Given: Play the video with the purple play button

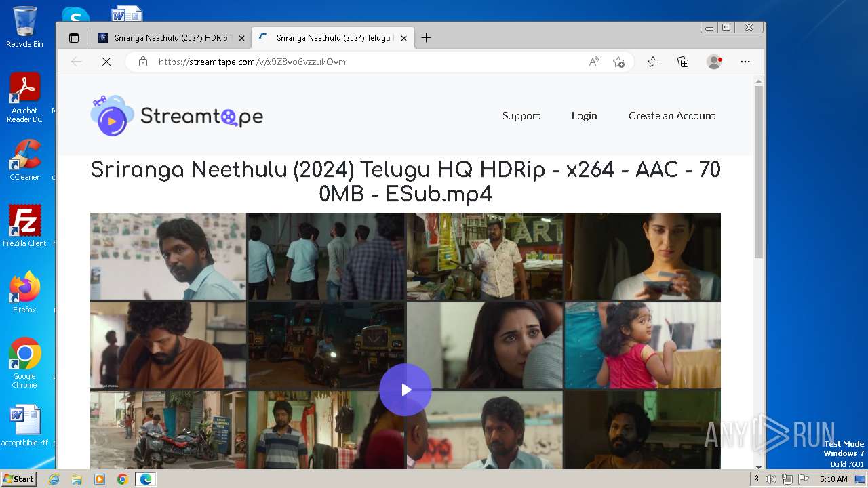Looking at the screenshot, I should click(406, 390).
